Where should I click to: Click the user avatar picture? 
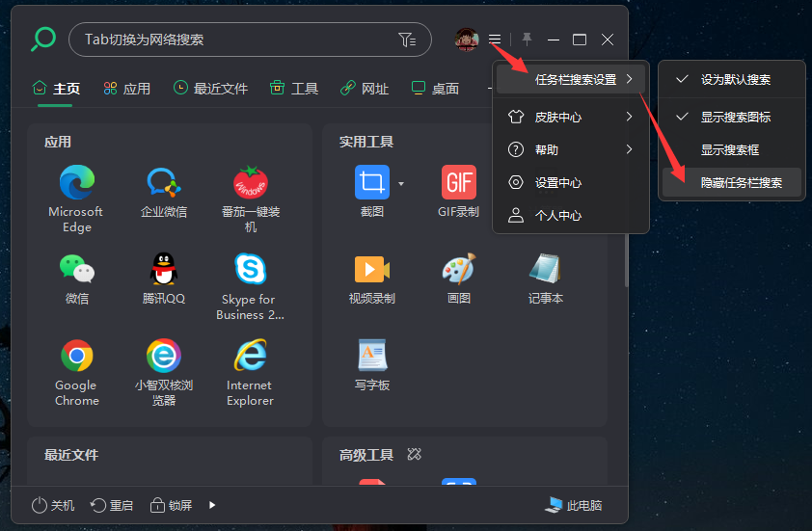tap(467, 40)
